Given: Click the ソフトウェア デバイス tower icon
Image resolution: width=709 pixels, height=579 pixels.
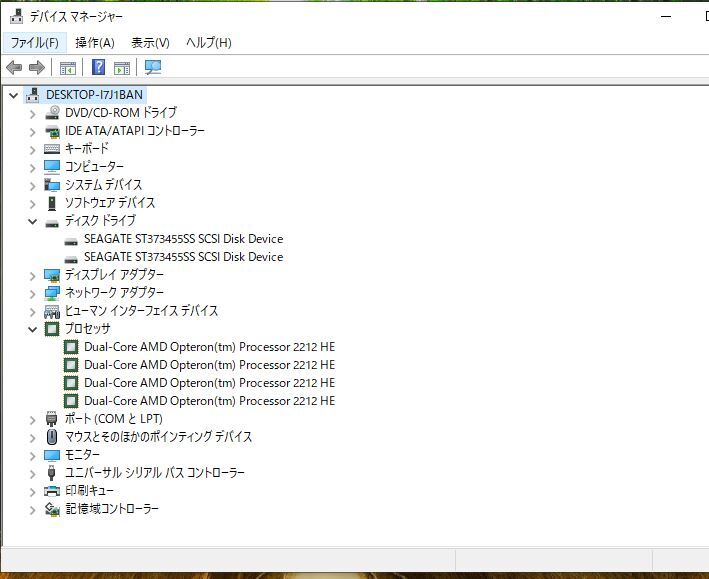Looking at the screenshot, I should [52, 203].
